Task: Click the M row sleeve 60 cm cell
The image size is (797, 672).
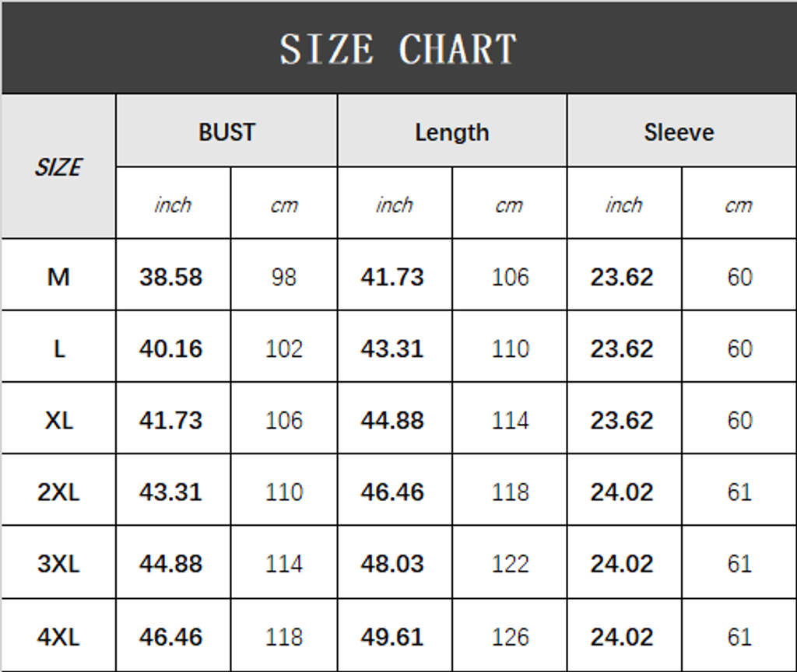Action: [739, 277]
